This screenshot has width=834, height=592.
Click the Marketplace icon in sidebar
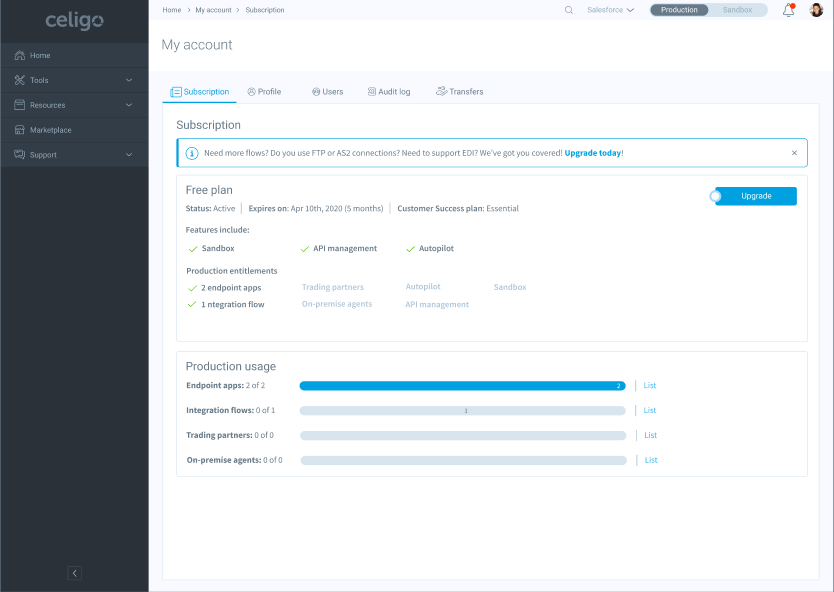tap(20, 130)
